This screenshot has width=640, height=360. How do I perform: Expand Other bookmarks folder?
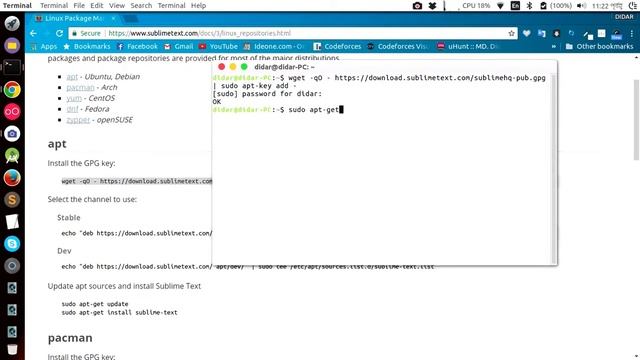[x=599, y=47]
